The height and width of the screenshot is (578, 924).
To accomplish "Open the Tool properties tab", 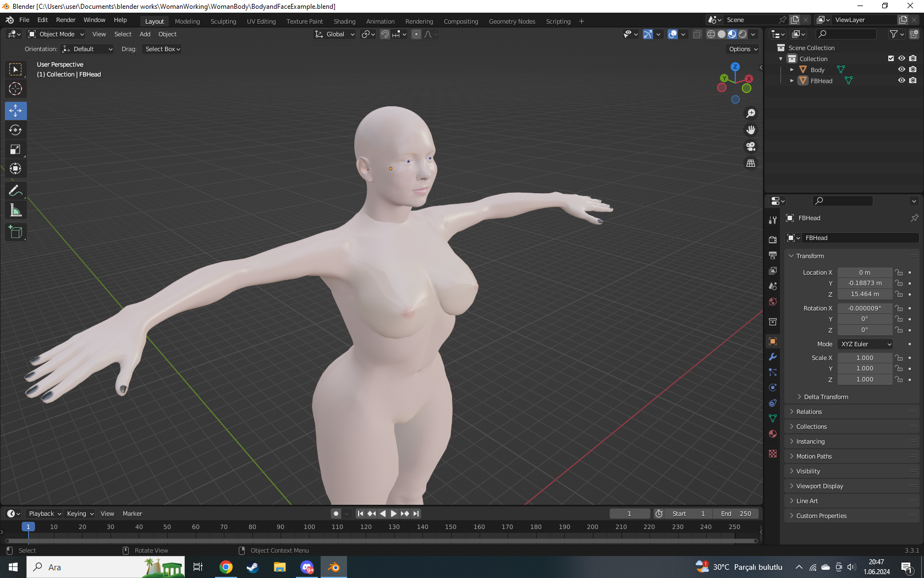I will tap(773, 220).
